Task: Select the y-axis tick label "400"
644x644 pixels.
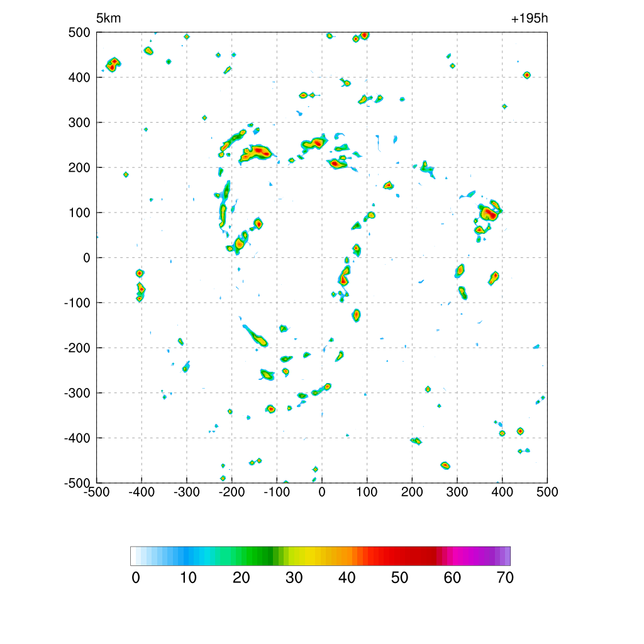Action: click(x=79, y=77)
